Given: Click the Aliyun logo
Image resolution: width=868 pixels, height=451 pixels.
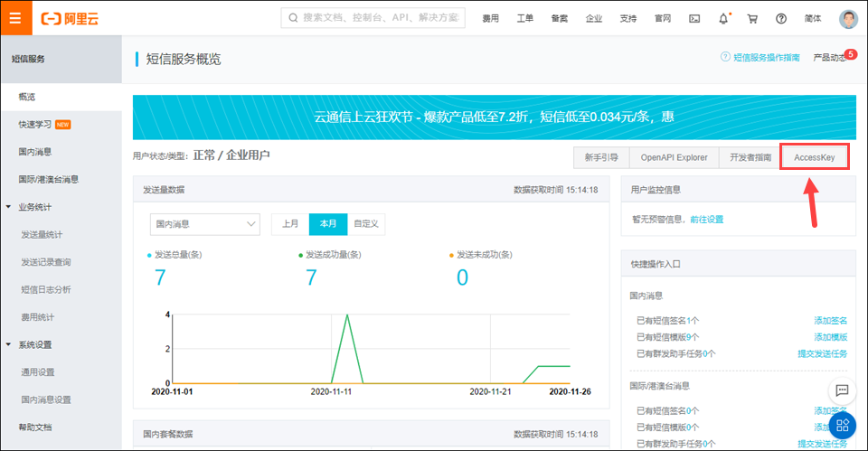Looking at the screenshot, I should [70, 19].
